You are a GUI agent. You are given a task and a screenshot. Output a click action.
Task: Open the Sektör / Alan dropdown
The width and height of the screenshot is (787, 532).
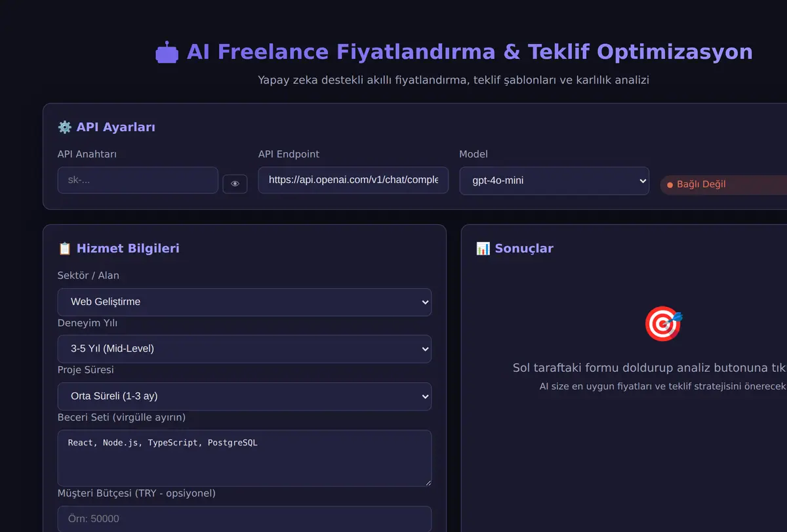(x=245, y=302)
